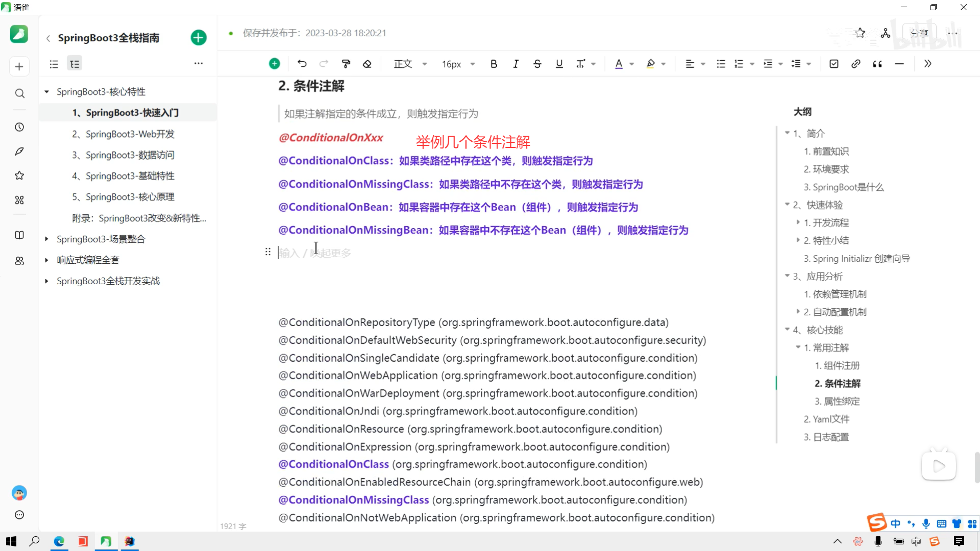Screen dimensions: 980x551
Task: Toggle italic text style
Action: [516, 64]
